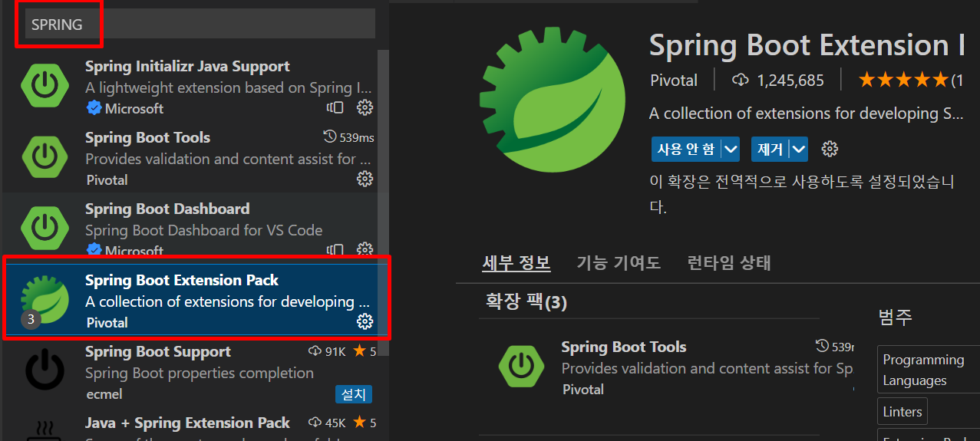Expand dropdown arrow next to 제거
The height and width of the screenshot is (441, 980).
[x=800, y=149]
